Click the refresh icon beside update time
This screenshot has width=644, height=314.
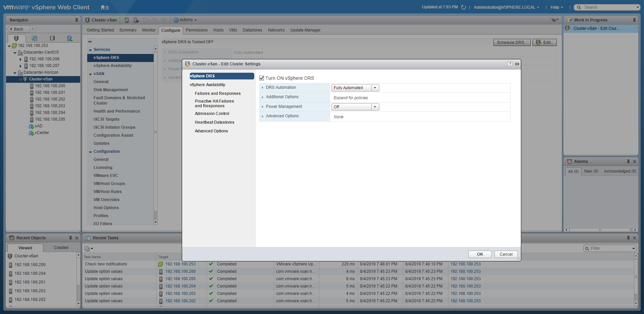pyautogui.click(x=464, y=7)
